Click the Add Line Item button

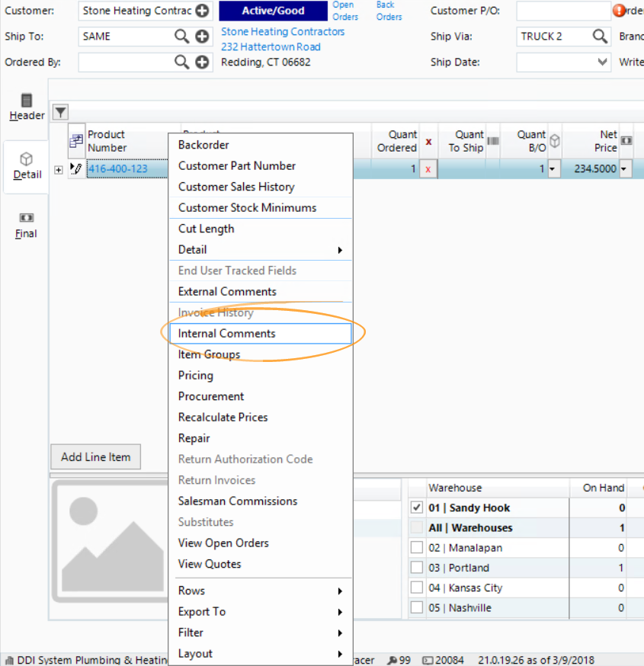click(95, 456)
